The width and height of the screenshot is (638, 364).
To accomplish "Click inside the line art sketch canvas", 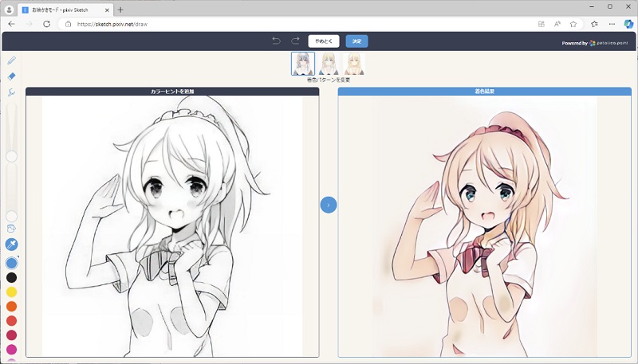I will pos(172,226).
